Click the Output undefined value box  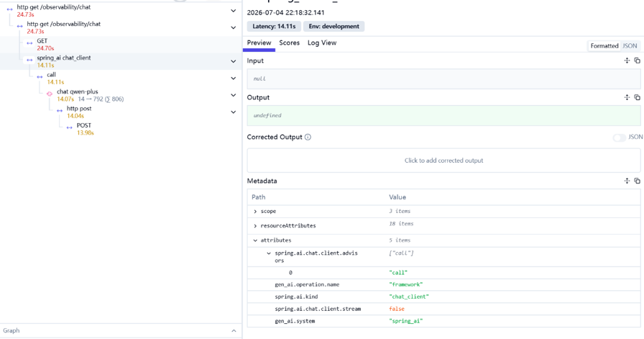pyautogui.click(x=443, y=116)
